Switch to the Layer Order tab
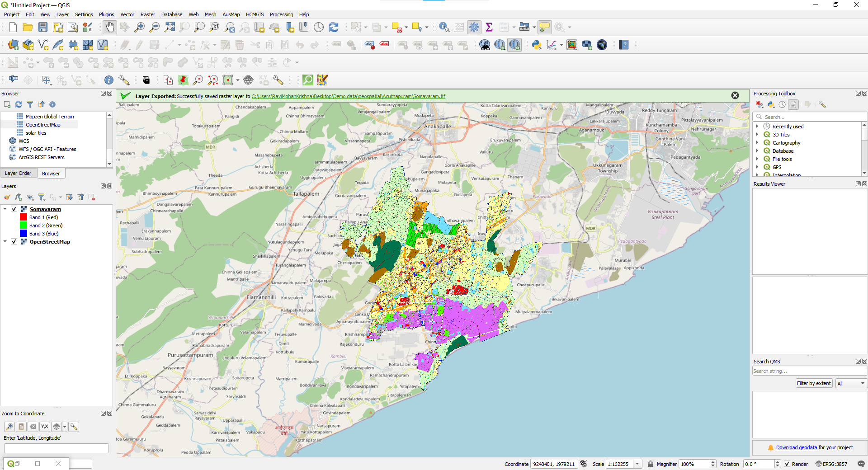The width and height of the screenshot is (868, 470). (x=18, y=173)
